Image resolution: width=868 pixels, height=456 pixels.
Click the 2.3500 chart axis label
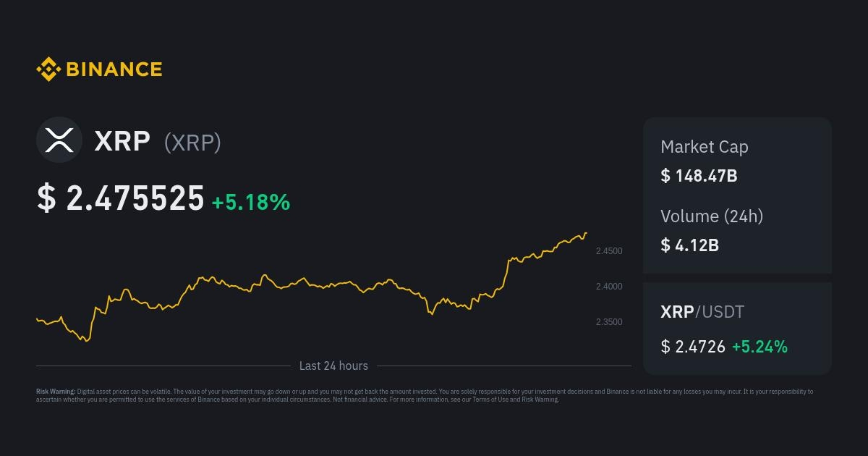pyautogui.click(x=609, y=322)
